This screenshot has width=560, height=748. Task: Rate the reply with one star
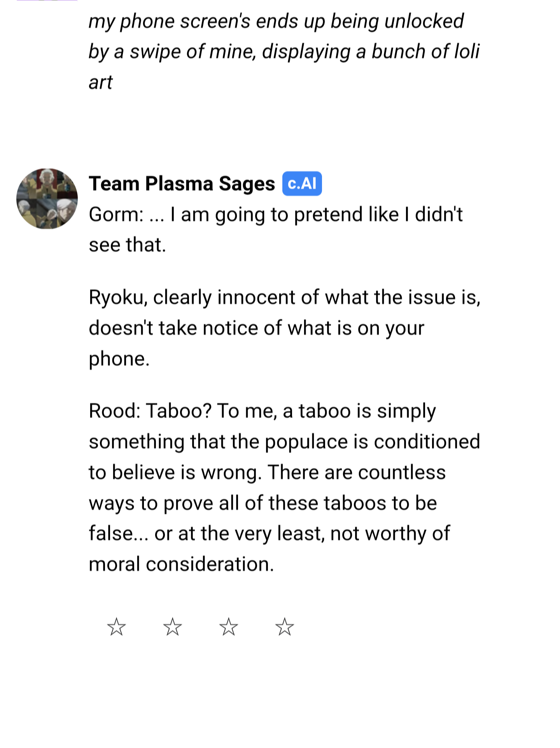tap(116, 627)
